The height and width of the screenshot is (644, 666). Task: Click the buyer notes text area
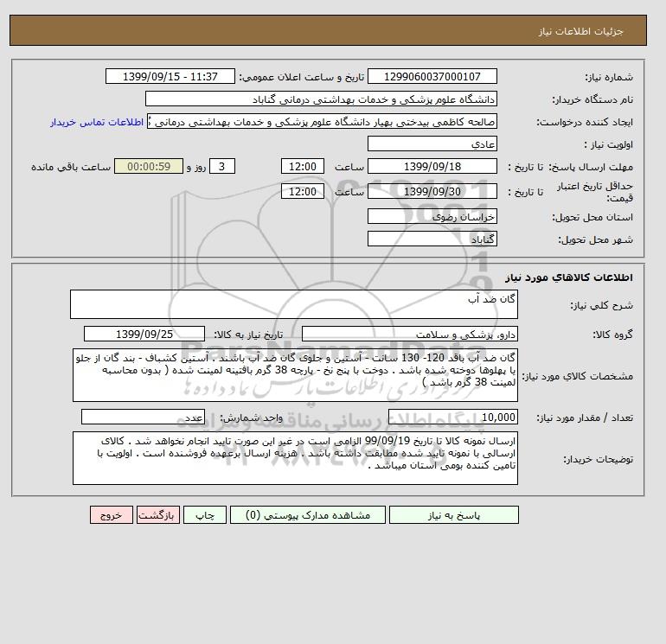click(x=295, y=458)
